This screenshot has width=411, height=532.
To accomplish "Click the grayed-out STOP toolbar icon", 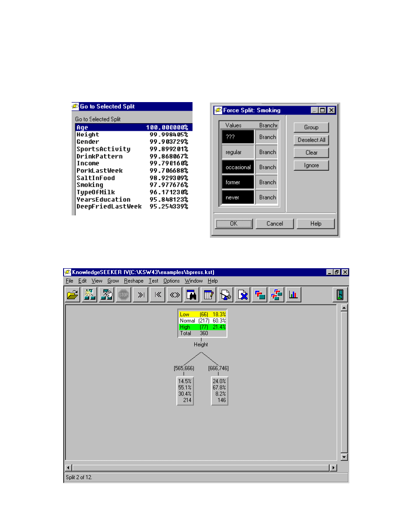I will 124,295.
